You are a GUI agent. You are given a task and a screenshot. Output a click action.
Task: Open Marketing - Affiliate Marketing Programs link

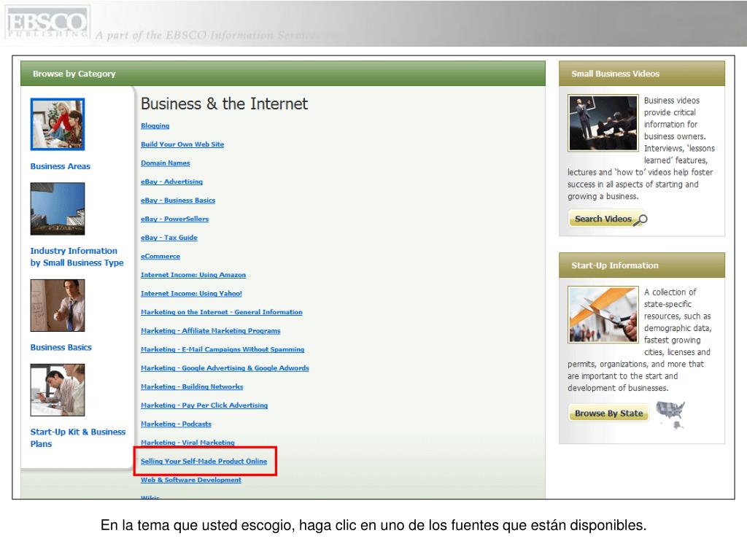211,330
